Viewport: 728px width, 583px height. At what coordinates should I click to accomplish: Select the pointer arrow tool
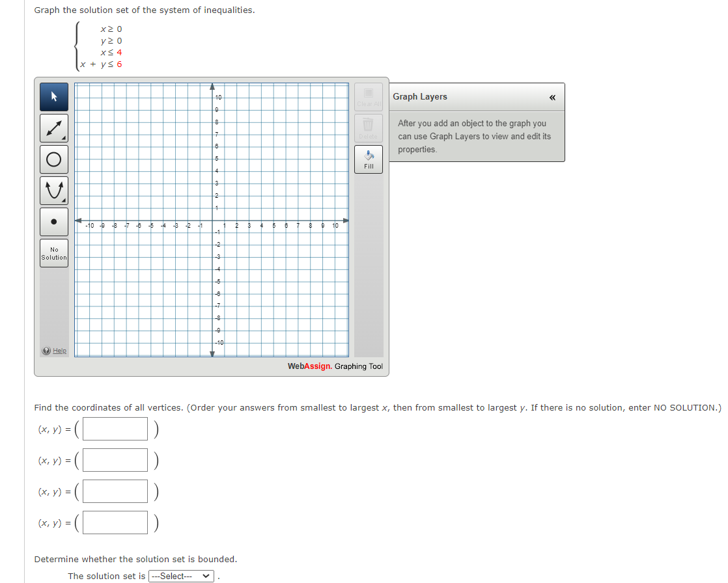tap(54, 97)
